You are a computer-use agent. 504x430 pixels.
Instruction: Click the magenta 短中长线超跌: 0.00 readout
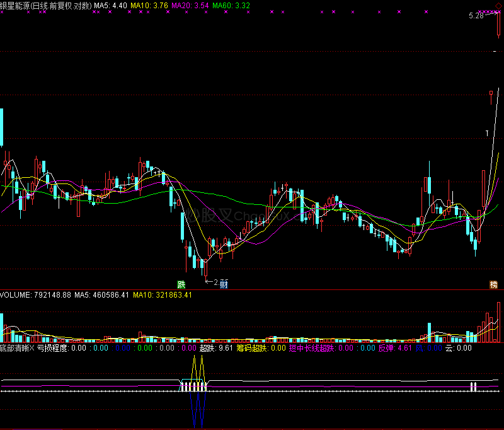[321, 348]
